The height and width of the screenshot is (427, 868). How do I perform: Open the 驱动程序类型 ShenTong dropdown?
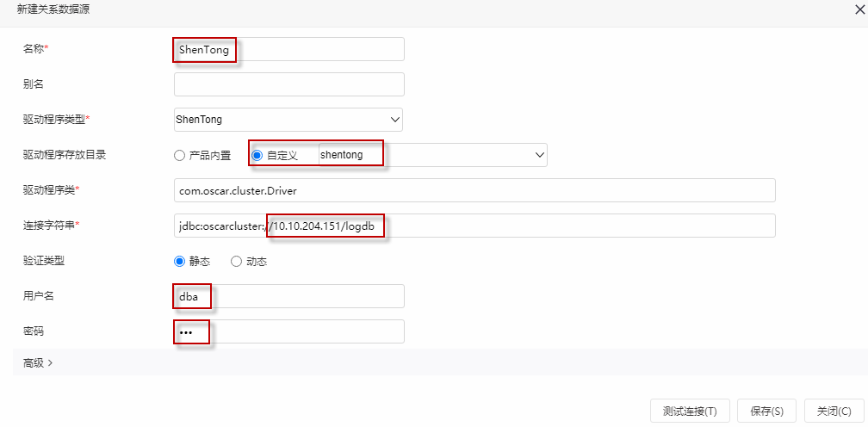tap(288, 120)
